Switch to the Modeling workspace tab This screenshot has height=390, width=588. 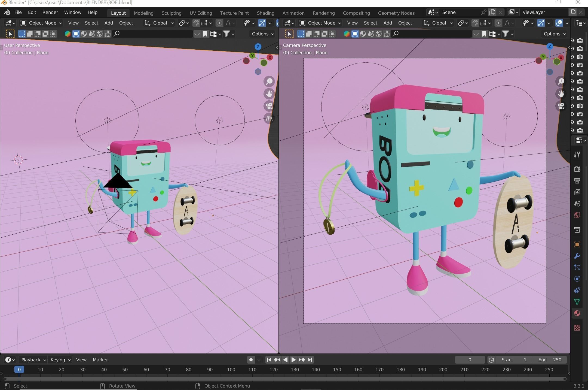pos(143,13)
